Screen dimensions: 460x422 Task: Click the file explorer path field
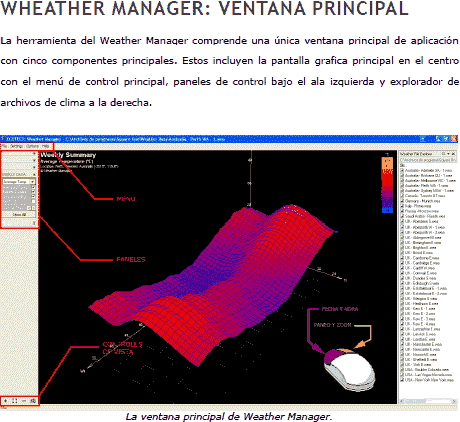(x=428, y=160)
